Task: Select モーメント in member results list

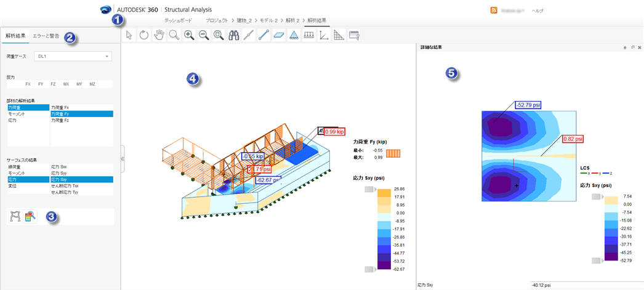Action: pos(29,114)
